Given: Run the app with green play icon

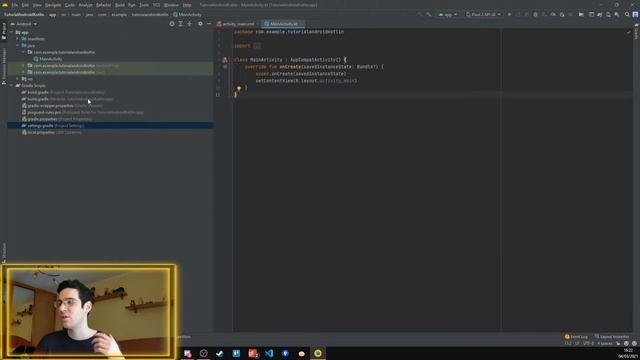Looking at the screenshot, I should coord(509,14).
